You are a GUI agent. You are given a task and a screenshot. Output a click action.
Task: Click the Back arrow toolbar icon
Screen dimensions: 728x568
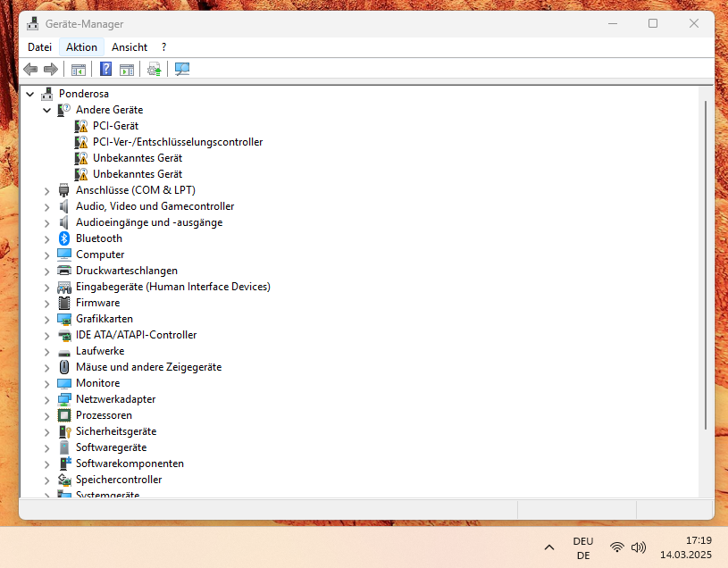(30, 70)
